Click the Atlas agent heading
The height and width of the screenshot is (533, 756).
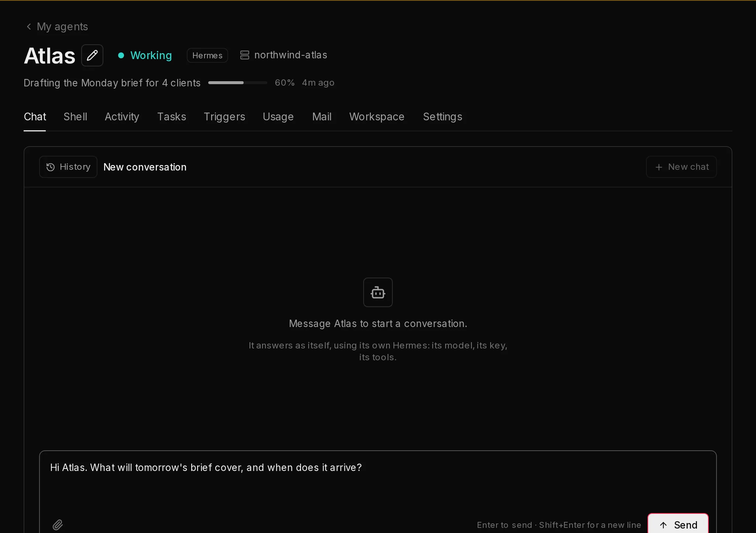[49, 56]
